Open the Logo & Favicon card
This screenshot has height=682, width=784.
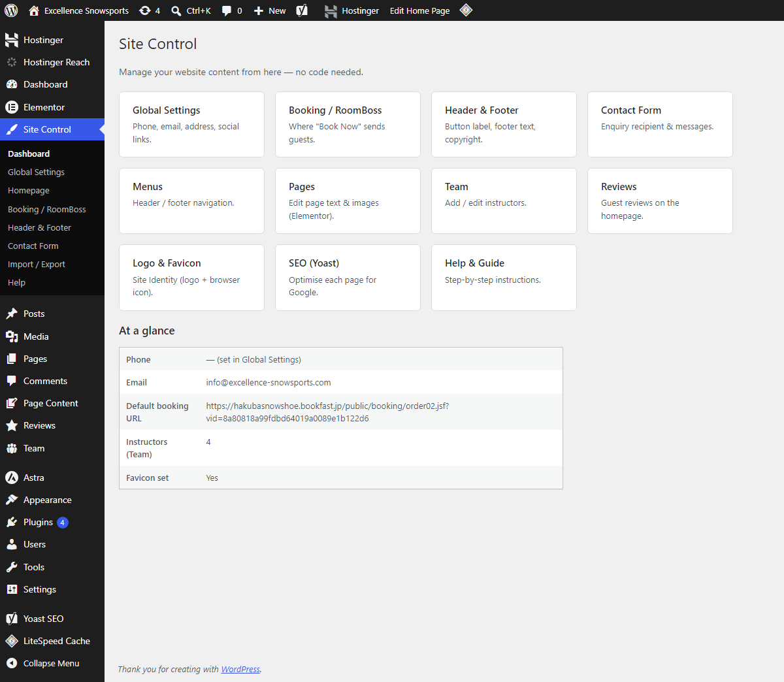[x=191, y=278]
